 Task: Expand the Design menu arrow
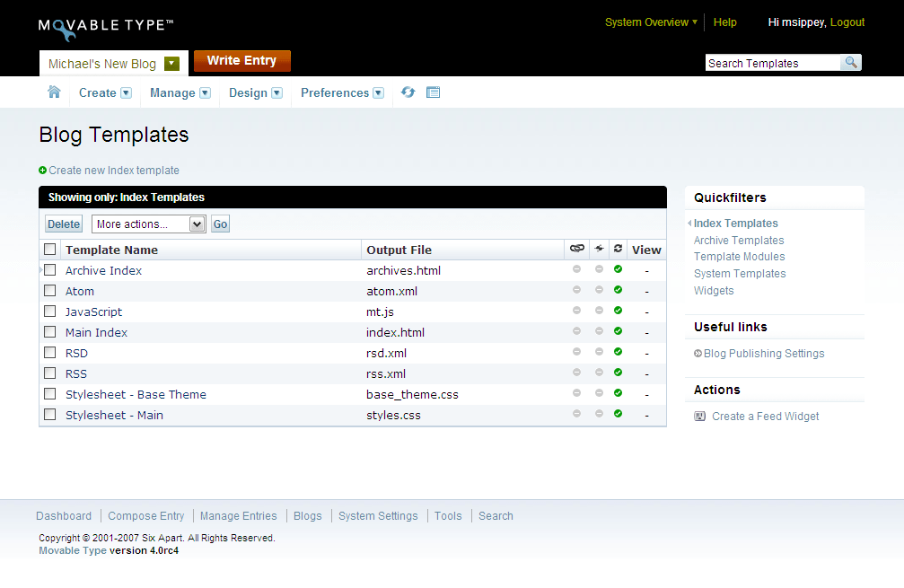[277, 92]
